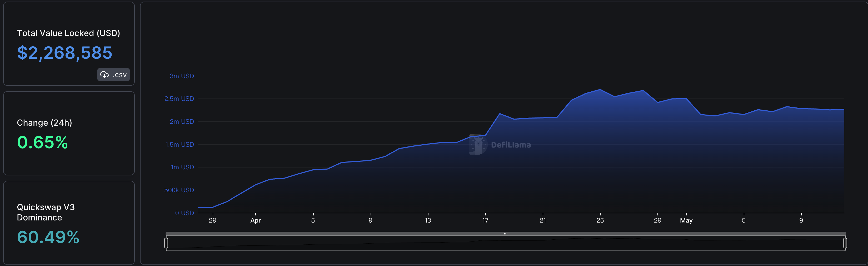Click the chart peak near April 25
The width and height of the screenshot is (868, 266).
pos(600,89)
